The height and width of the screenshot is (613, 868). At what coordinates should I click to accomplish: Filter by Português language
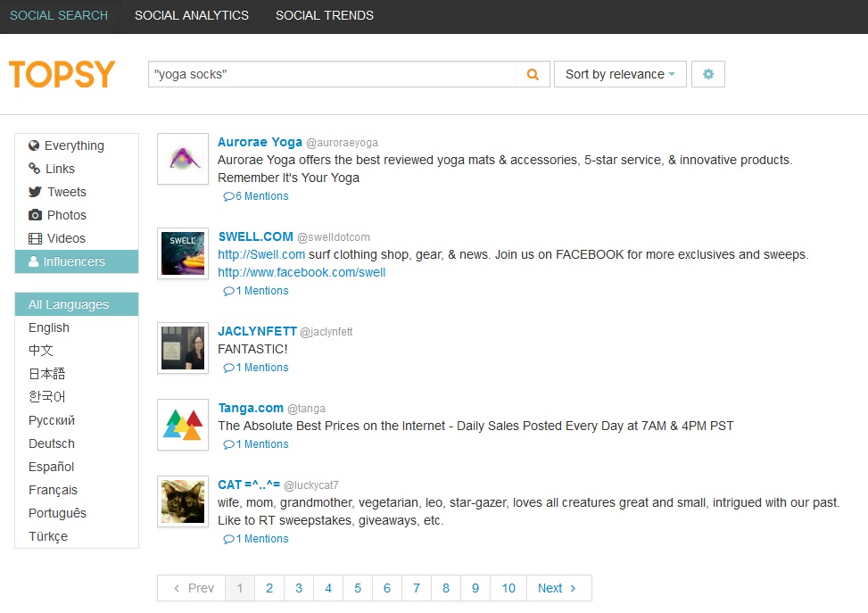77,513
